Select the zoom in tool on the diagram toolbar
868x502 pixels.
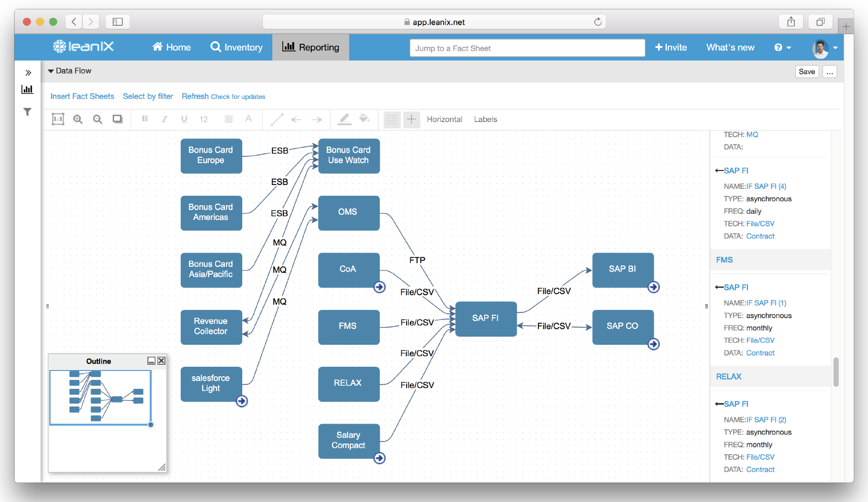[x=78, y=119]
